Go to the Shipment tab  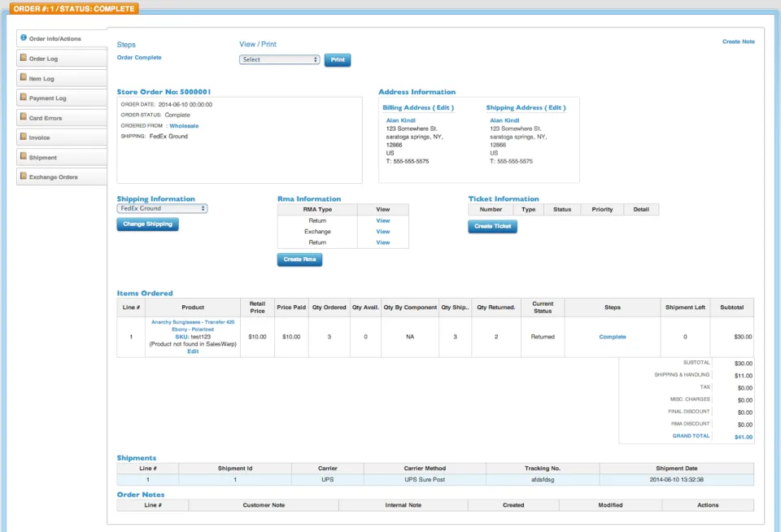pos(62,158)
